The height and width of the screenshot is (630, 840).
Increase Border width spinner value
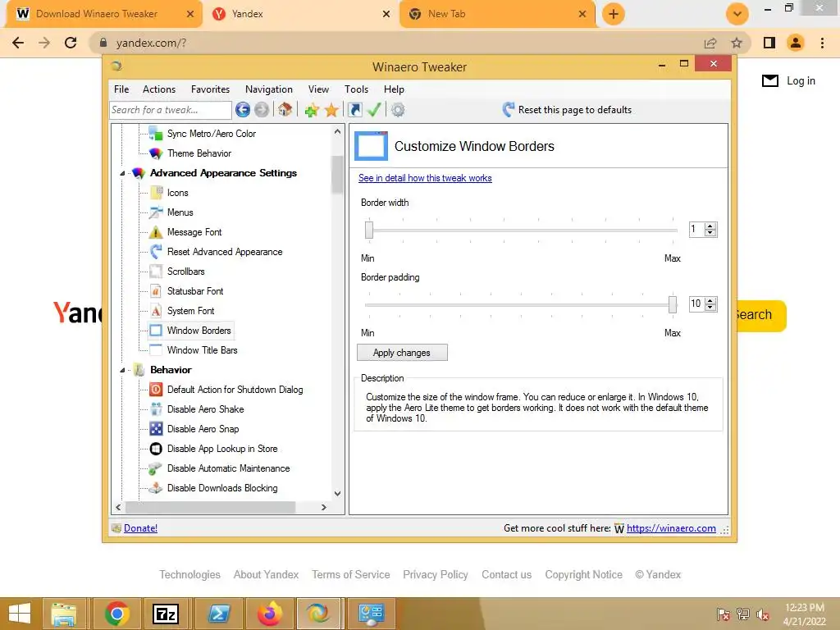coord(710,226)
